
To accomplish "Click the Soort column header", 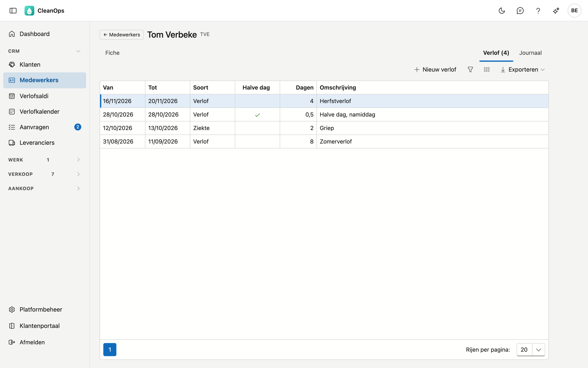I will click(212, 88).
